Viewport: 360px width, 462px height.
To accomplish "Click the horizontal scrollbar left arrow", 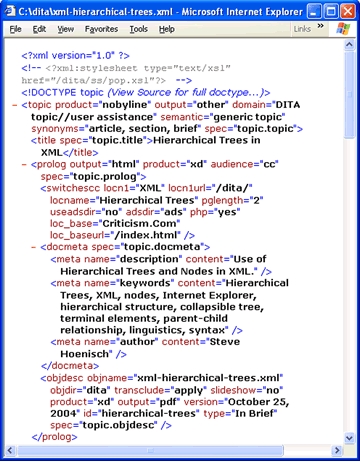I will [x=10, y=451].
